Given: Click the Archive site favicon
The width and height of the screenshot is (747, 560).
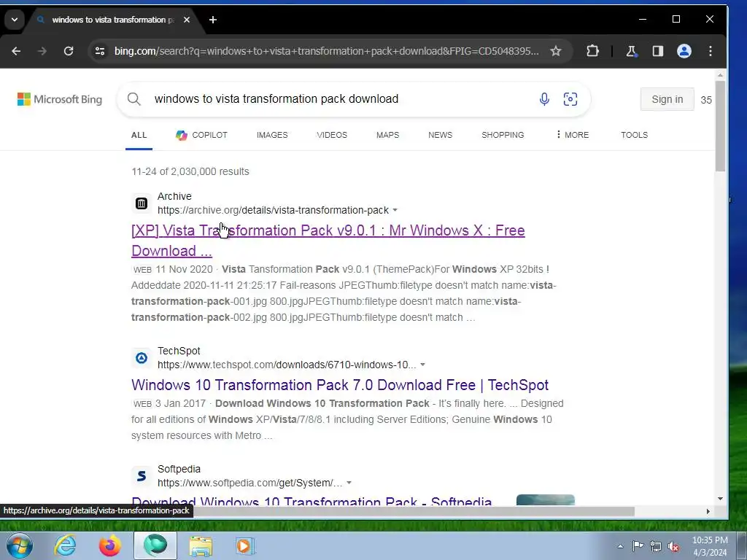Looking at the screenshot, I should click(142, 203).
